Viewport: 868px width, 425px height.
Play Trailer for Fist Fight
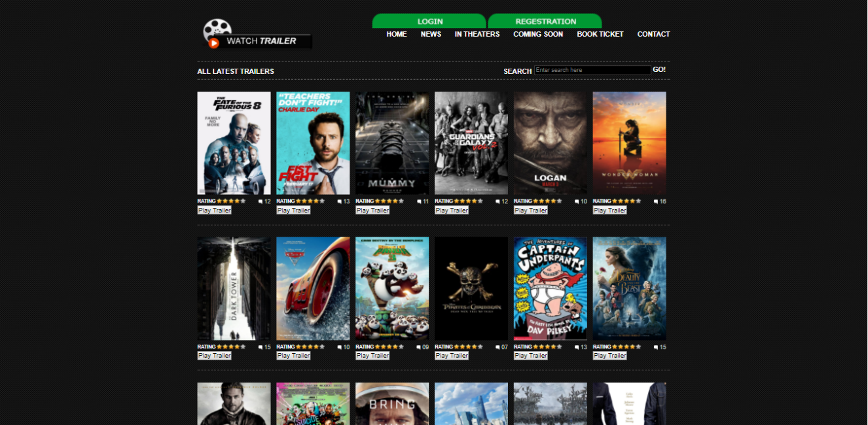point(293,211)
